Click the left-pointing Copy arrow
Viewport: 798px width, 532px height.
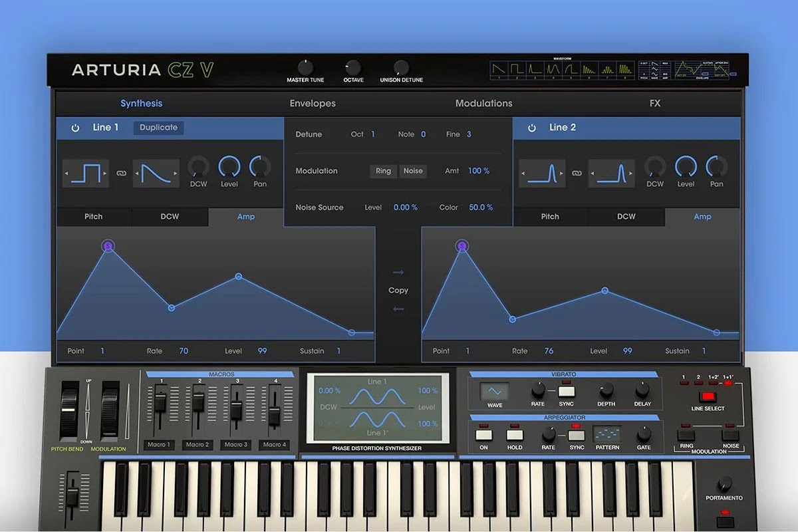point(398,309)
